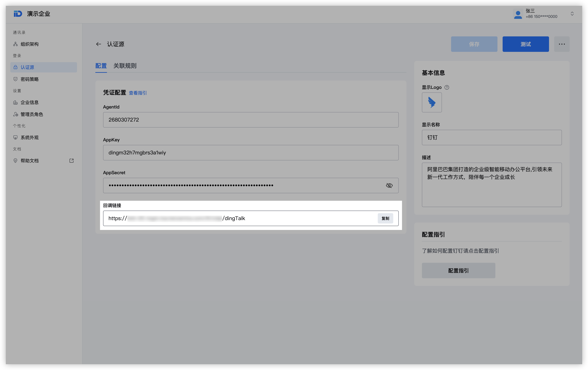This screenshot has height=370, width=588.
Task: Expand the account switcher chevron beside 张三
Action: [x=572, y=14]
